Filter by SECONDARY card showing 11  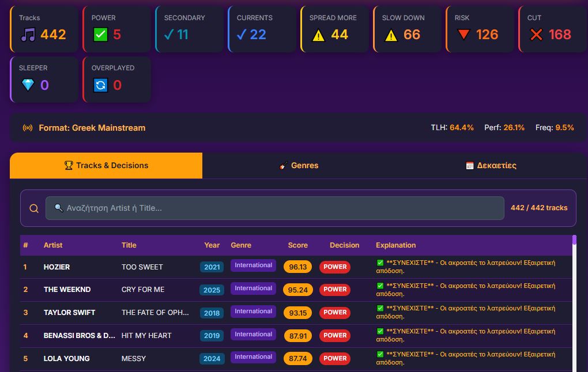190,29
